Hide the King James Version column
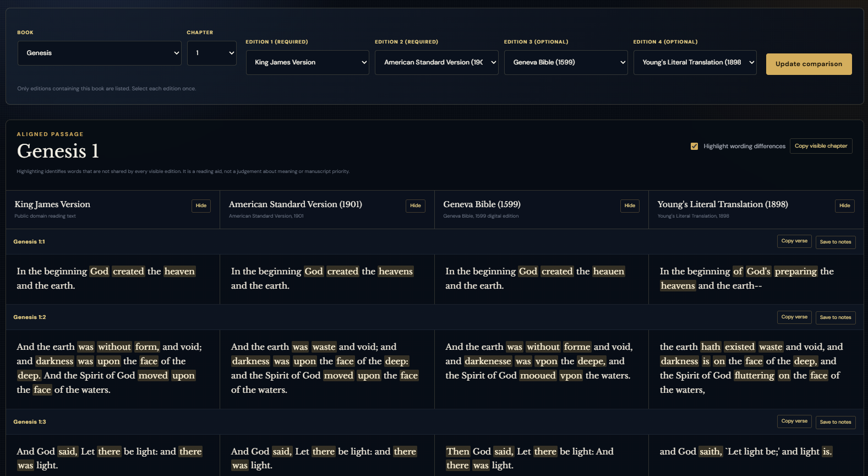This screenshot has height=476, width=868. 201,205
